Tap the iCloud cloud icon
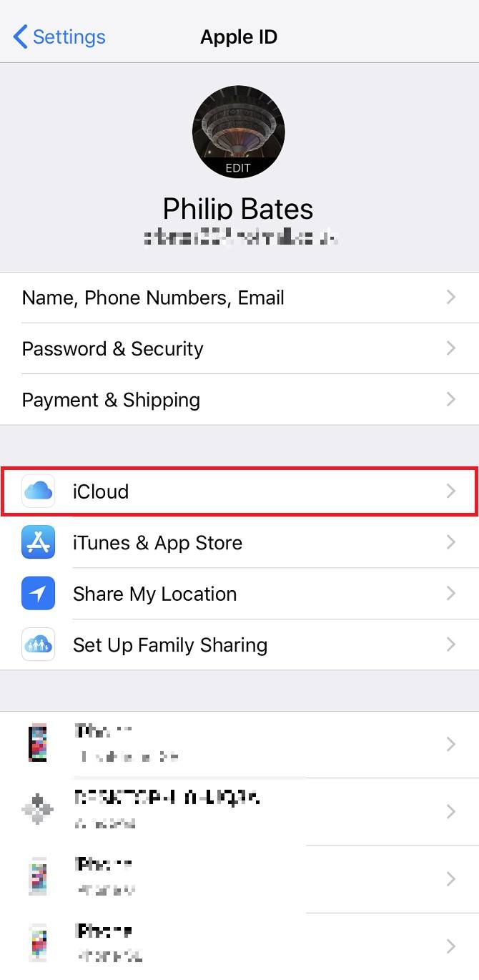The width and height of the screenshot is (479, 980). [x=39, y=491]
